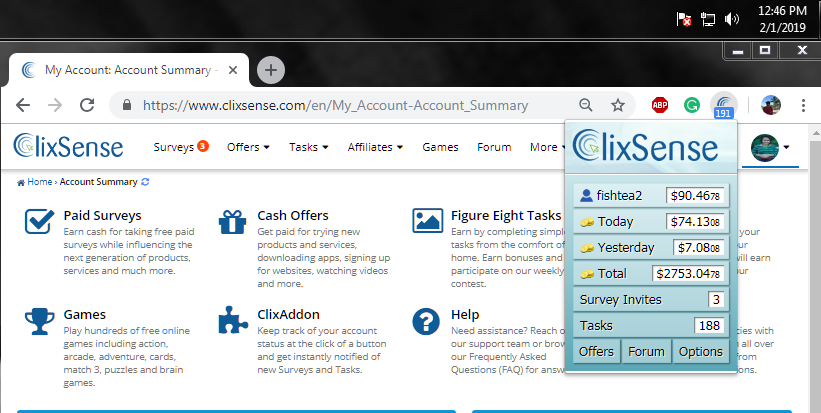This screenshot has width=821, height=413.
Task: Open the Paid Surveys heading link
Action: point(103,215)
